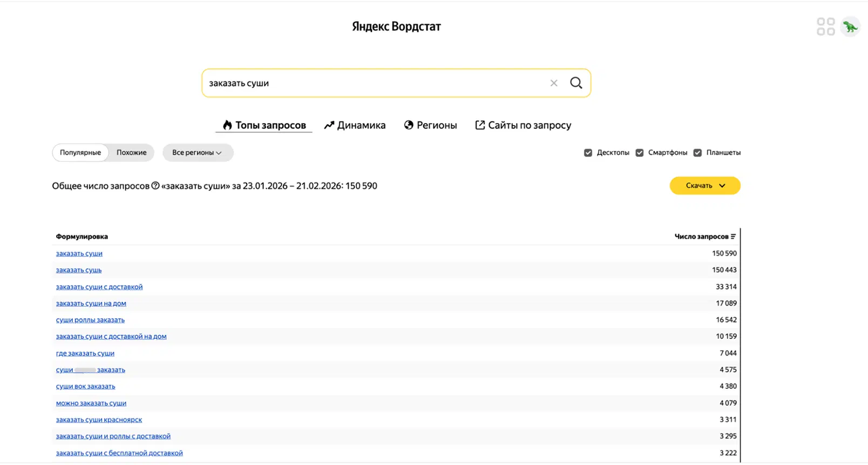Open the Yandex services grid icon

[x=825, y=26]
